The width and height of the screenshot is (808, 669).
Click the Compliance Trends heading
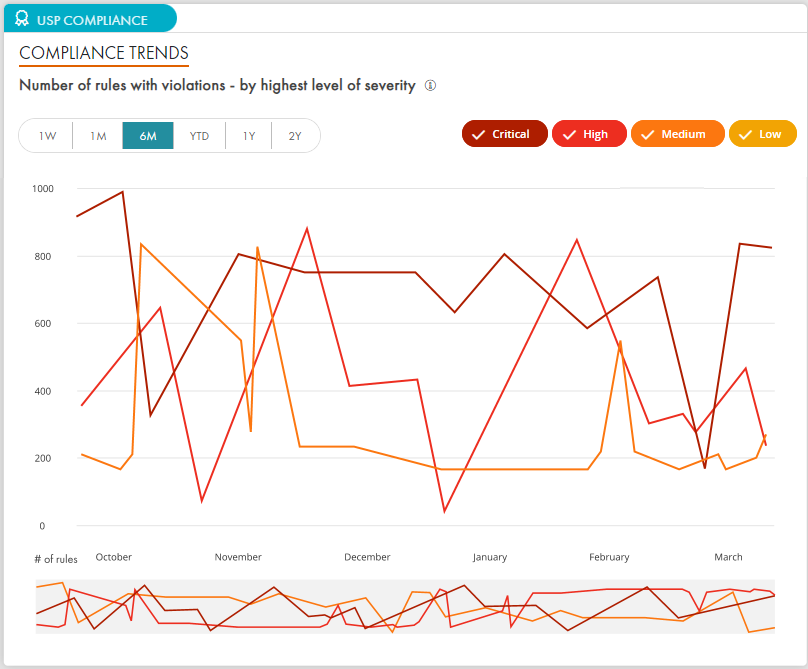[x=104, y=53]
